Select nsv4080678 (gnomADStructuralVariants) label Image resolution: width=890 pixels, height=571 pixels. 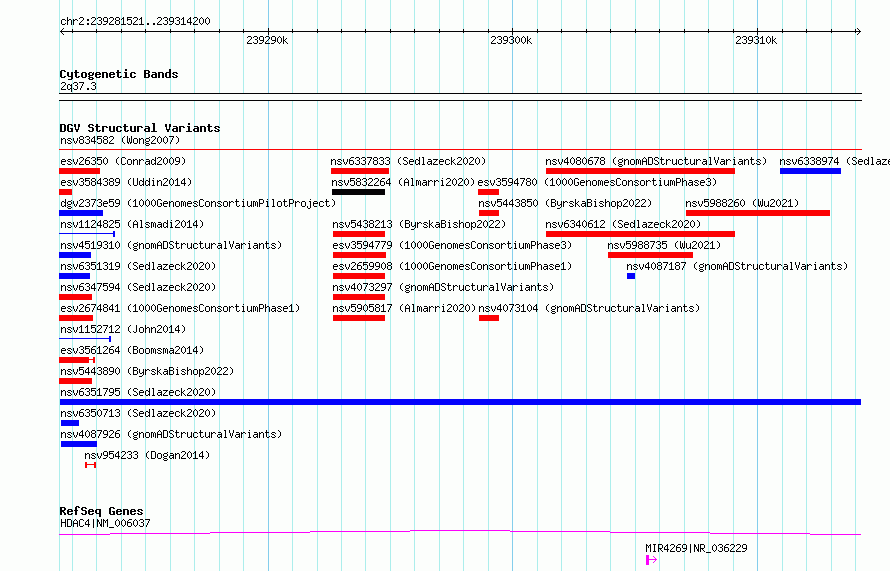(x=656, y=161)
